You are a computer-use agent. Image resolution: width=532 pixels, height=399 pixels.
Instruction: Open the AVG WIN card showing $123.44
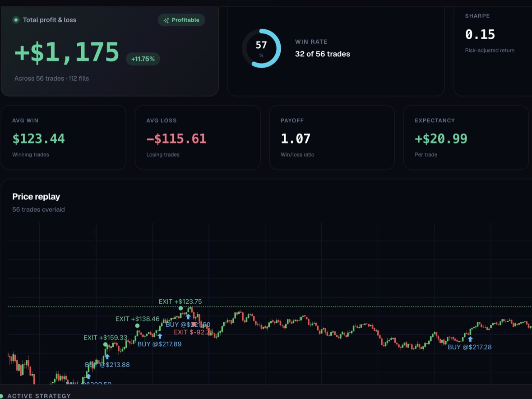coord(64,137)
